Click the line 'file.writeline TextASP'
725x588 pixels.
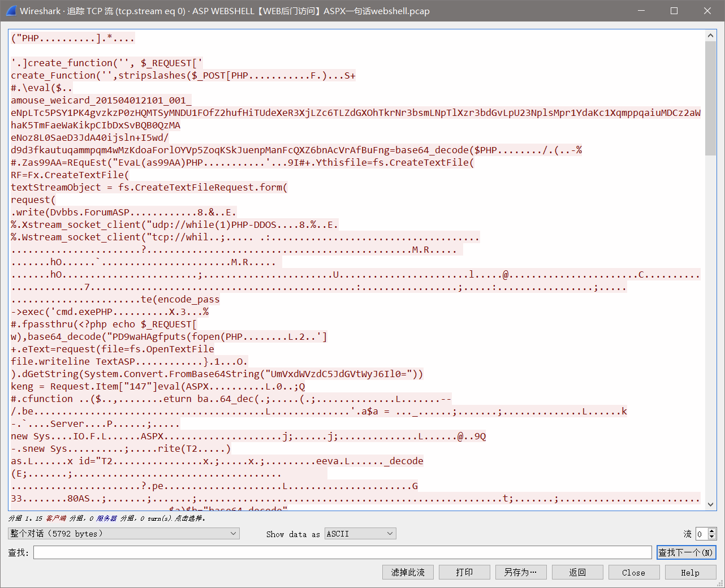pos(73,361)
